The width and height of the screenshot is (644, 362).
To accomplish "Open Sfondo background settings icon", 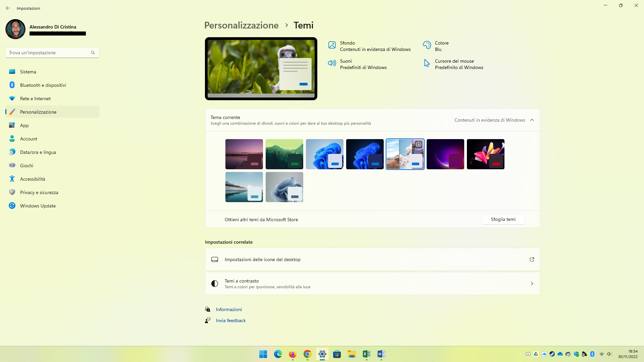I will click(x=332, y=45).
